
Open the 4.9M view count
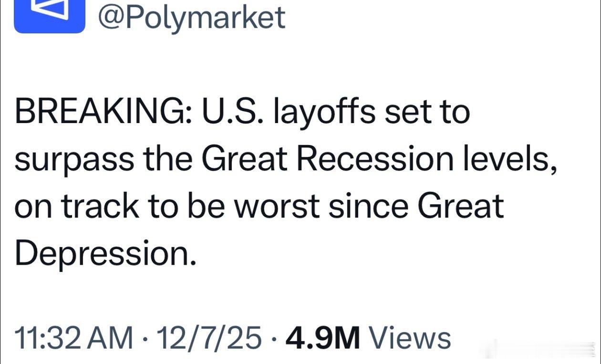(x=322, y=338)
